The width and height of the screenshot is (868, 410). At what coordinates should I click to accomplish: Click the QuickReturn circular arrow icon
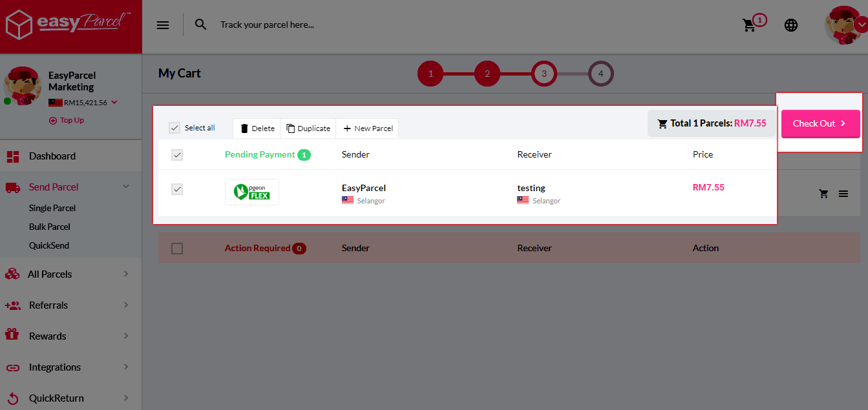point(13,398)
